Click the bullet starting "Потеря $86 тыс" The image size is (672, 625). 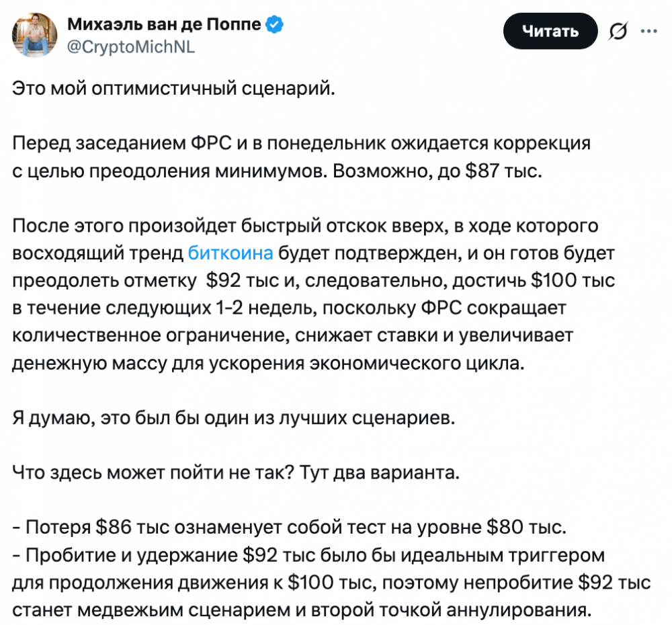(x=289, y=528)
